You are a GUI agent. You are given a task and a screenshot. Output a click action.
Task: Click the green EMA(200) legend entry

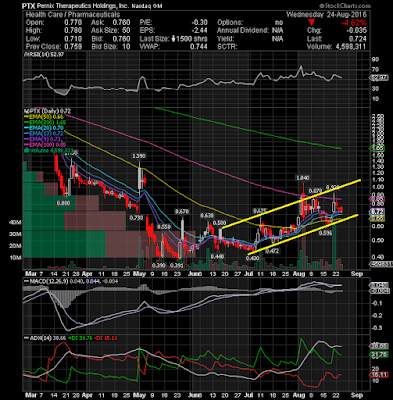tap(45, 122)
